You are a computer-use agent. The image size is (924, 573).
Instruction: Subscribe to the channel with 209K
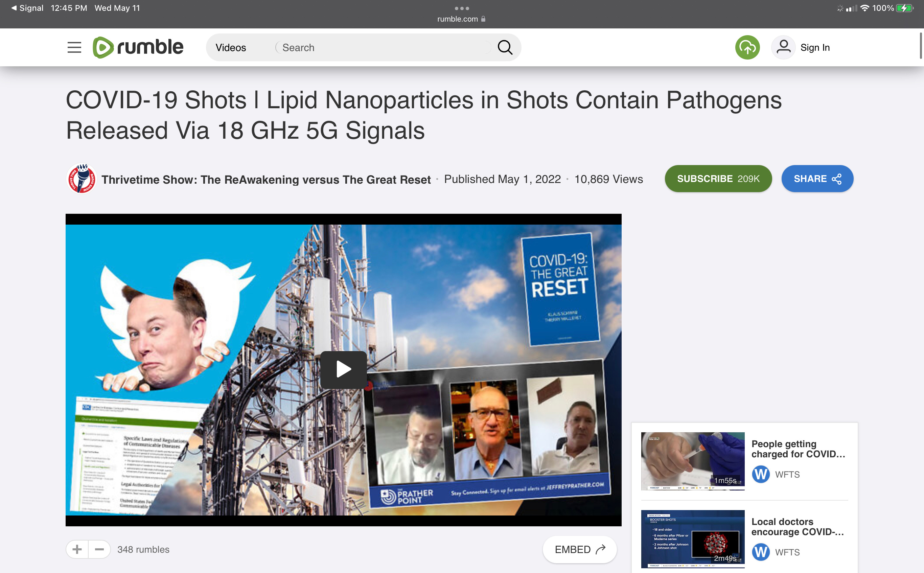pos(718,179)
